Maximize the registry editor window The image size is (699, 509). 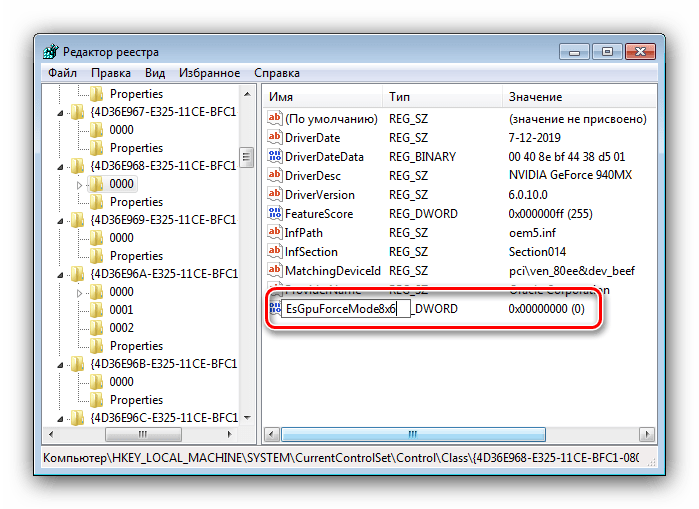click(x=607, y=52)
